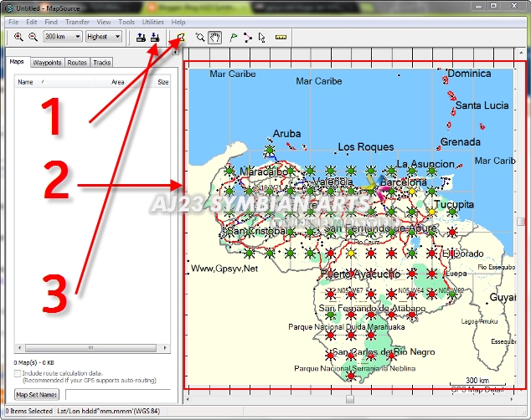Click the Zoom Out magnifier icon

click(33, 37)
